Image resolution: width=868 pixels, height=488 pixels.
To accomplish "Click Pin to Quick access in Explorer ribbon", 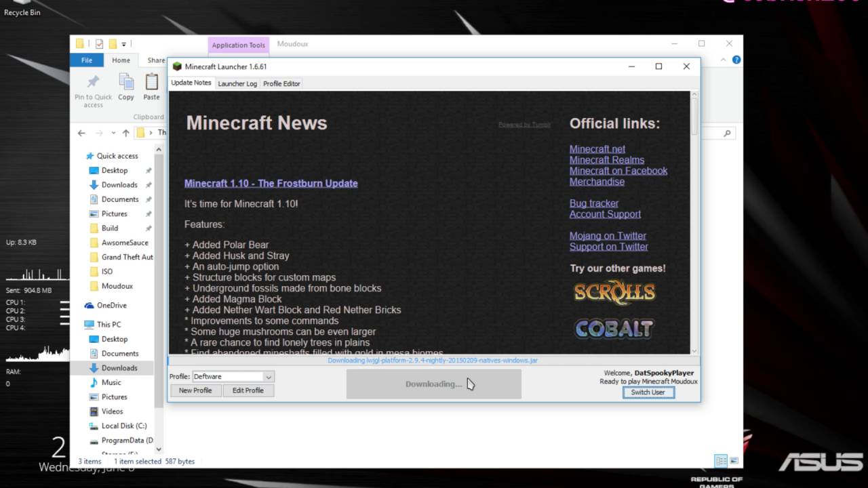I will pyautogui.click(x=94, y=89).
